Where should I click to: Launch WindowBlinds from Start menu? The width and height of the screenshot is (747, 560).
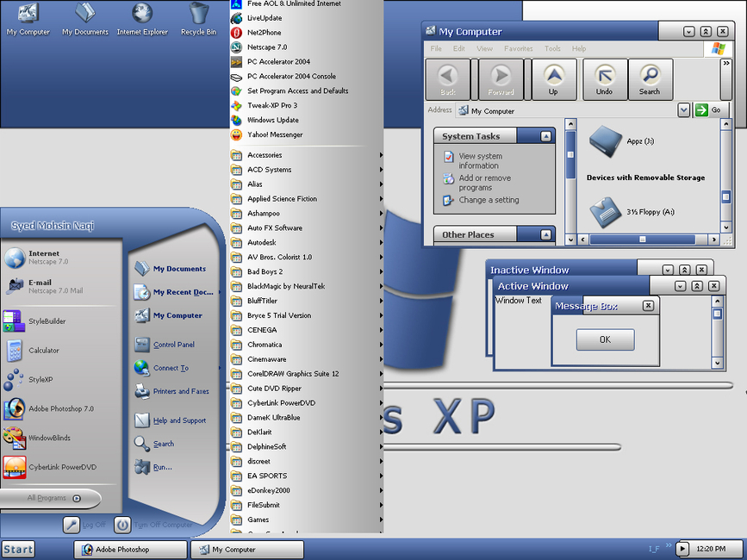click(59, 438)
